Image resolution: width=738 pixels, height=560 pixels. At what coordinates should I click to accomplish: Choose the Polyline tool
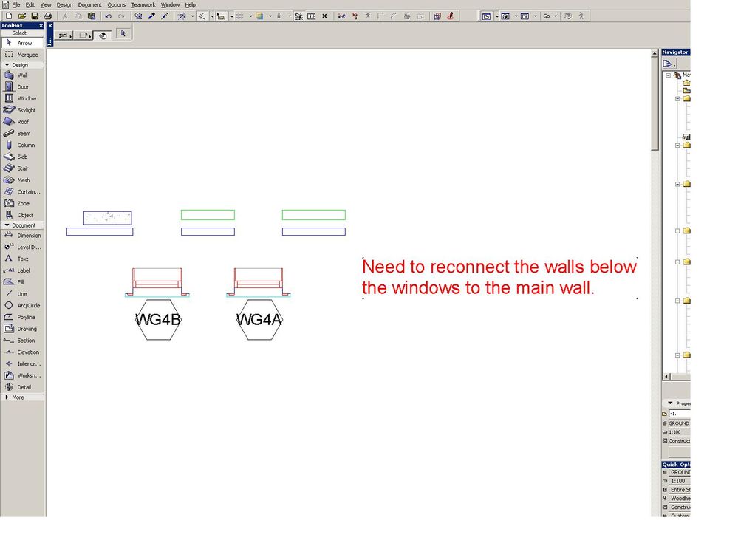tap(22, 317)
